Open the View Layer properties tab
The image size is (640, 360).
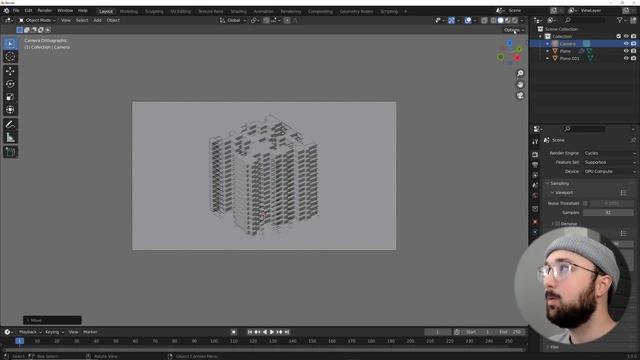[535, 175]
